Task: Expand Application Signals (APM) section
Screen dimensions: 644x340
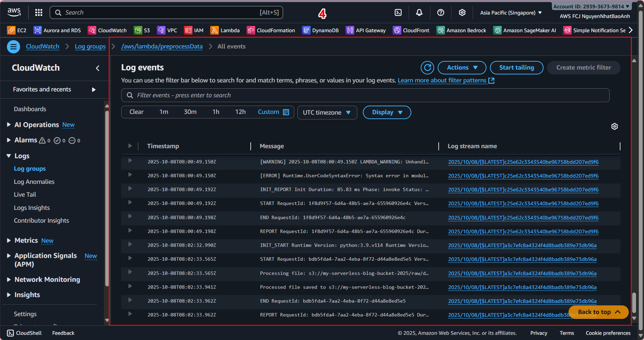Action: click(9, 256)
